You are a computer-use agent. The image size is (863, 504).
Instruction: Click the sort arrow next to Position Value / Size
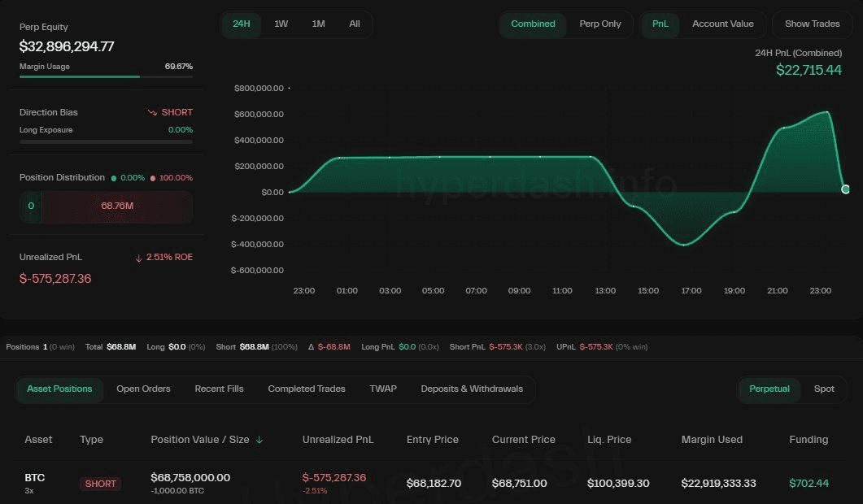[259, 440]
